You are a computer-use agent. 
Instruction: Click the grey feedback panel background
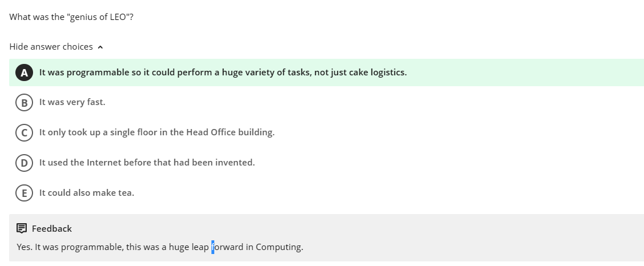click(x=456, y=234)
